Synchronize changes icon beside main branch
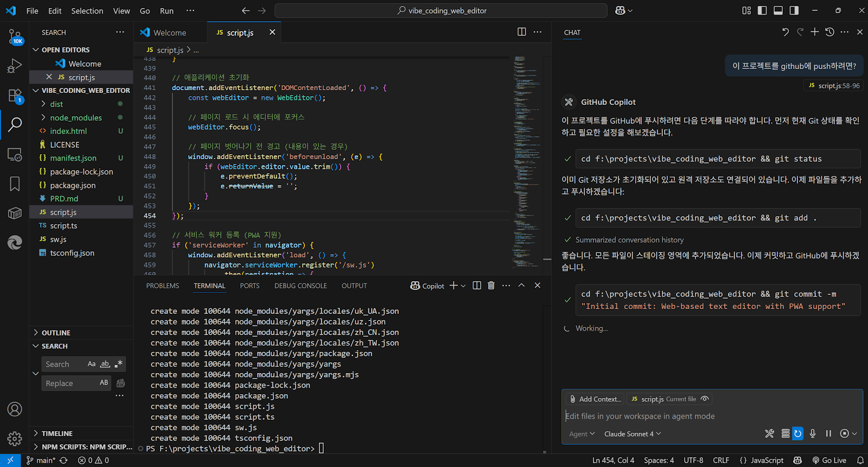This screenshot has height=467, width=868. (x=63, y=460)
